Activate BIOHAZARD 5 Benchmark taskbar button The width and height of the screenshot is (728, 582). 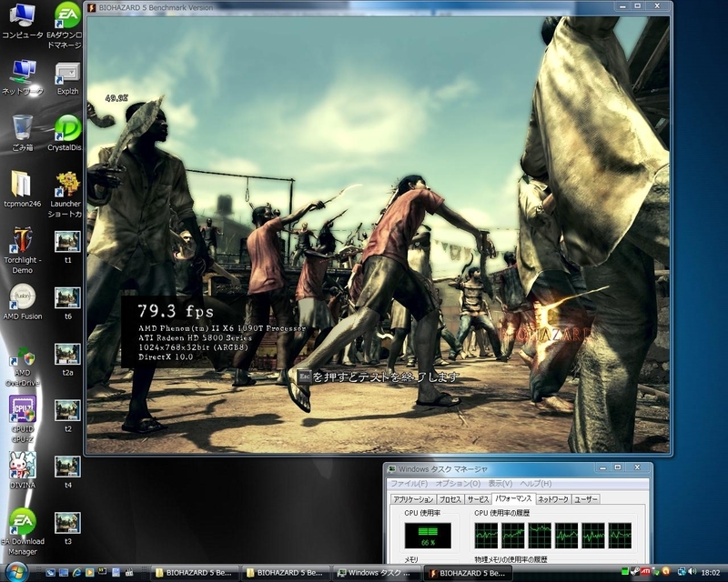[x=468, y=573]
